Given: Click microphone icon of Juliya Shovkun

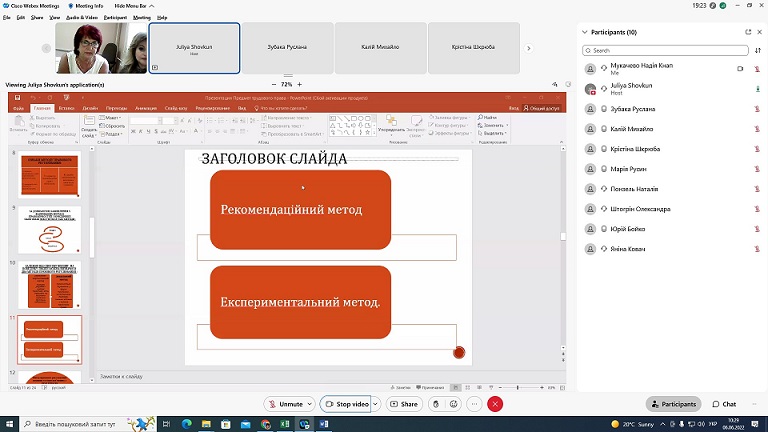Looking at the screenshot, I should click(x=757, y=89).
